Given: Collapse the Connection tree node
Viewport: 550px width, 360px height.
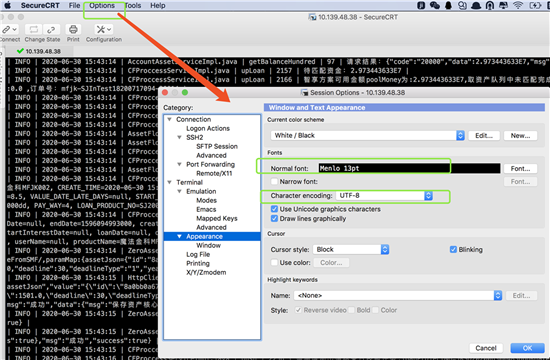Looking at the screenshot, I should tap(169, 119).
